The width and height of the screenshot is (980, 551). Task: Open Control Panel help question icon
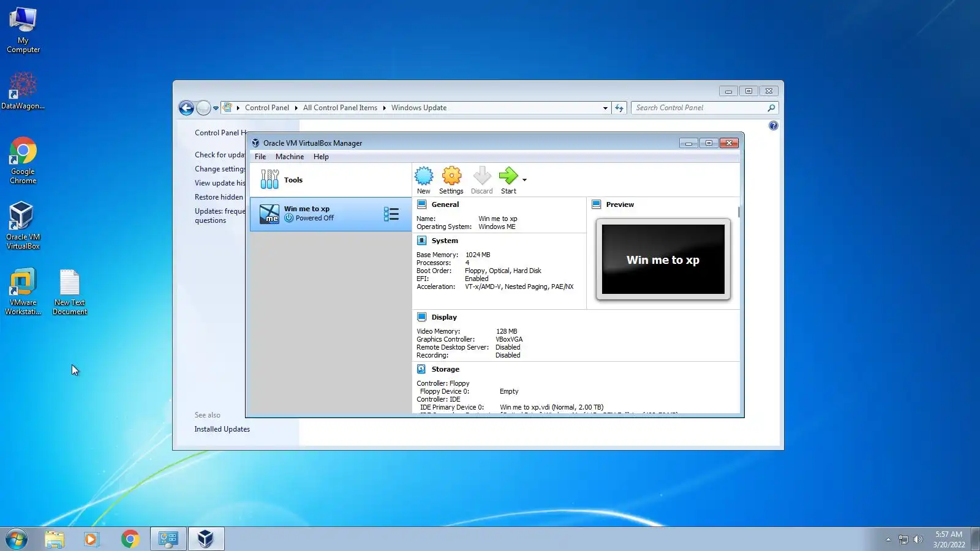coord(774,126)
